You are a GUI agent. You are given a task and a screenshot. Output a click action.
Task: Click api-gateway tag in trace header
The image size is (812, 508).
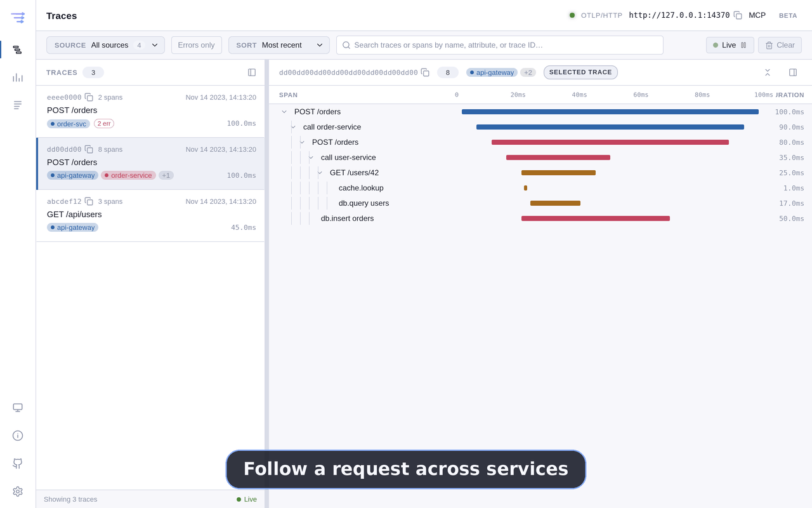point(492,72)
